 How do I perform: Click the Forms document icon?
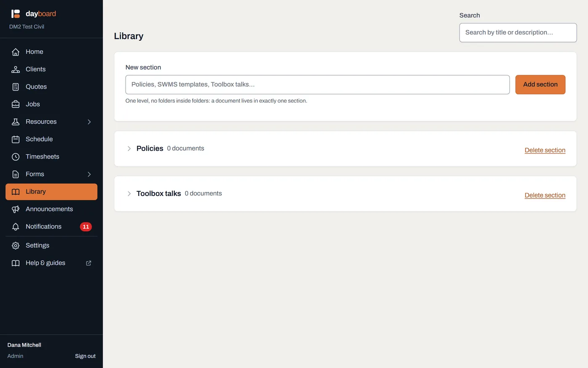pos(16,174)
